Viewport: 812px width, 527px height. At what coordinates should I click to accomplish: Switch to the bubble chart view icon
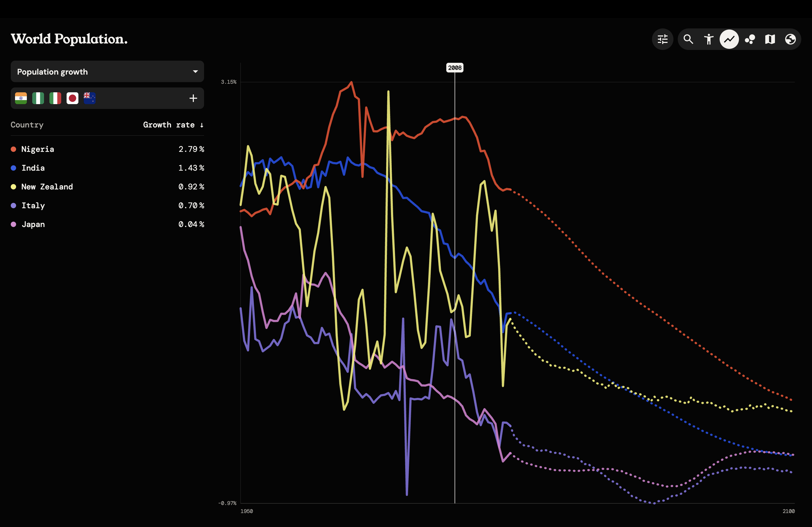pyautogui.click(x=749, y=39)
